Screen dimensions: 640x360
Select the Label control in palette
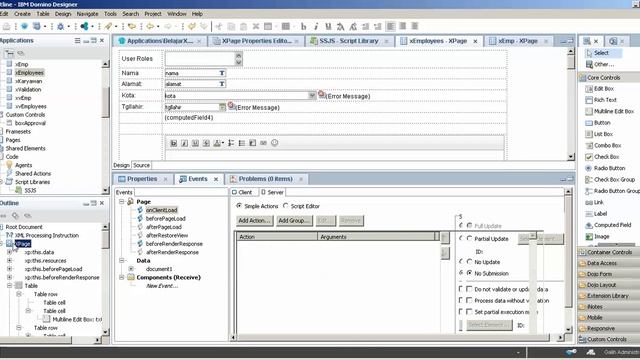600,214
